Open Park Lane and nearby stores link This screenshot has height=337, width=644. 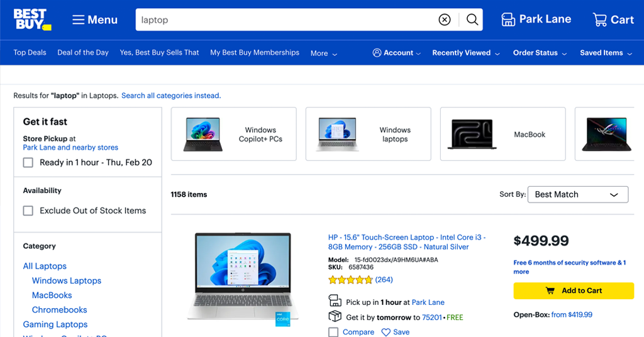[x=70, y=147]
